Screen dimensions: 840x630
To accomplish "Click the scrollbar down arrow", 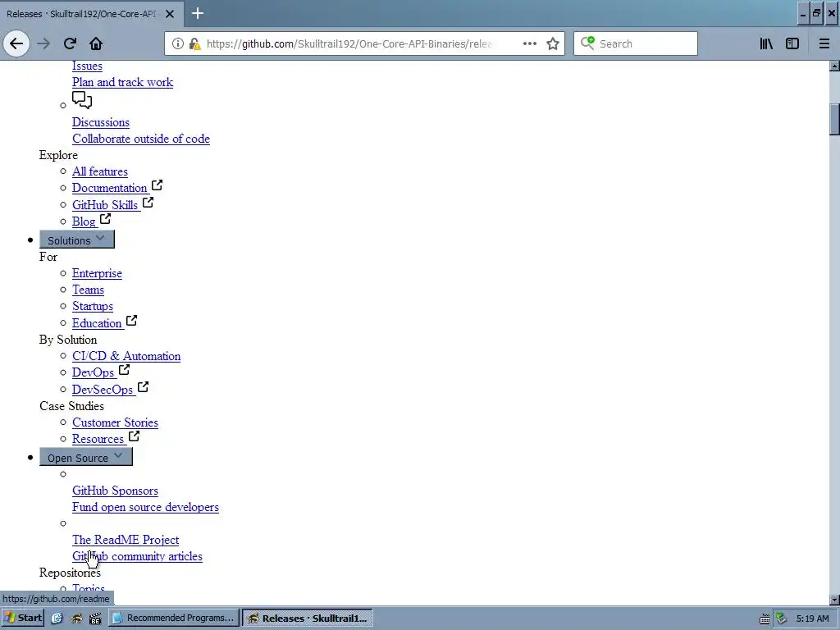I will pos(834,600).
